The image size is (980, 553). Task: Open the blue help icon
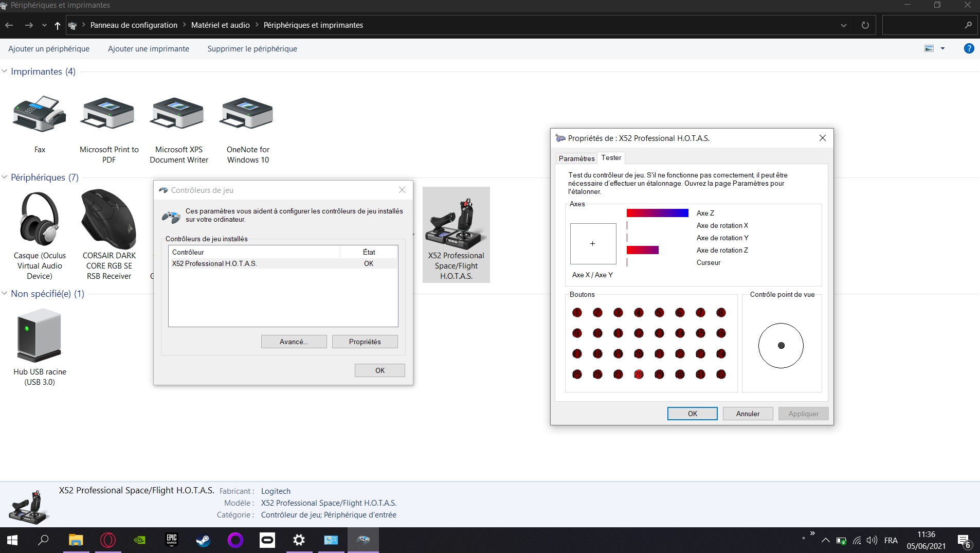click(969, 48)
